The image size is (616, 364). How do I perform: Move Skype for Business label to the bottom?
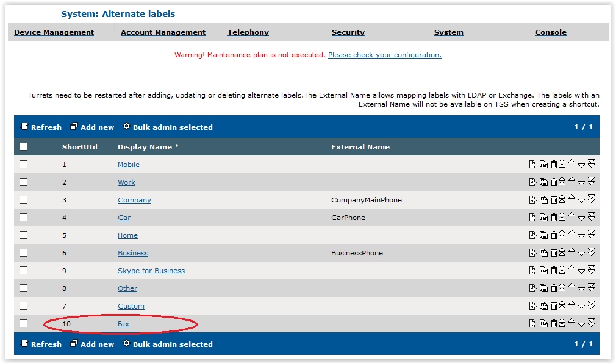point(591,269)
